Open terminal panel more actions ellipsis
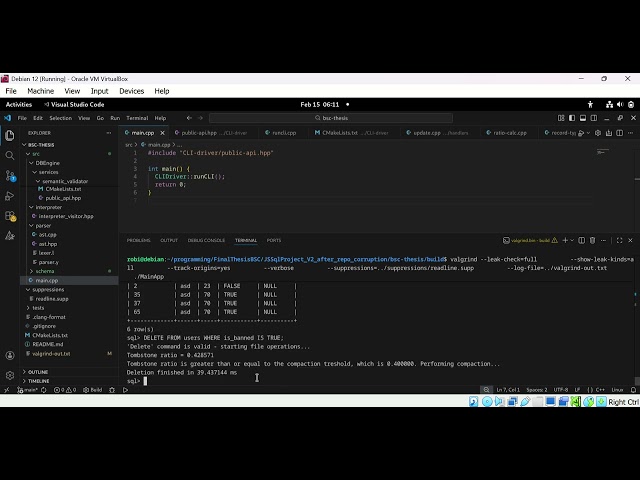This screenshot has height=480, width=640. tap(604, 240)
